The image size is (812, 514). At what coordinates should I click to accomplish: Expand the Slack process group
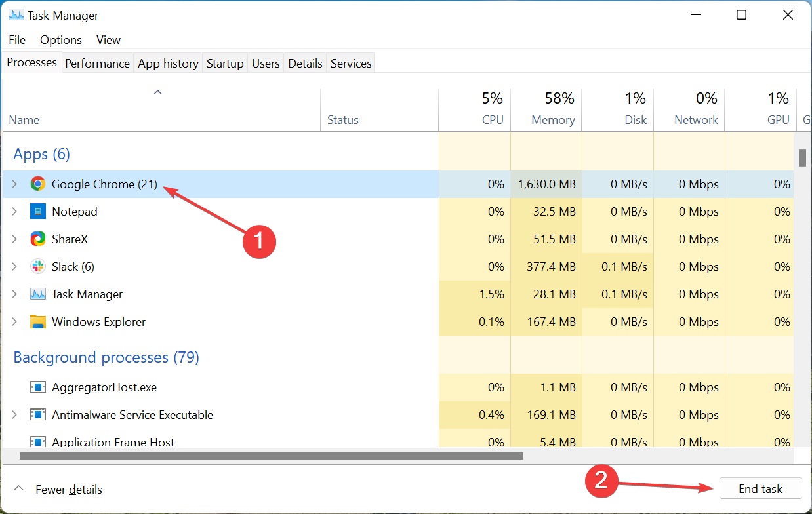[14, 267]
